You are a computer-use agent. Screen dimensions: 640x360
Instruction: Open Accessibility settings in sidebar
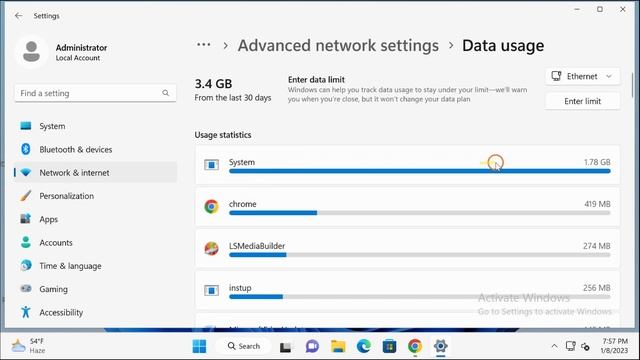(95, 312)
